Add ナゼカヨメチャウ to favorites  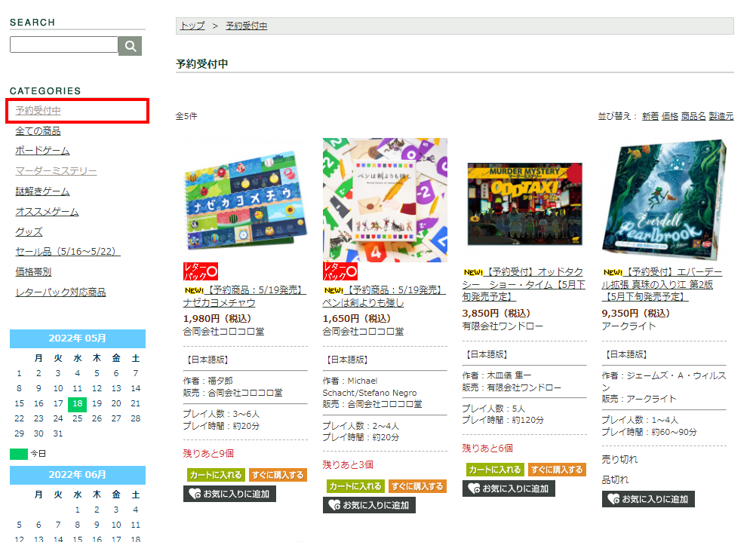(229, 494)
